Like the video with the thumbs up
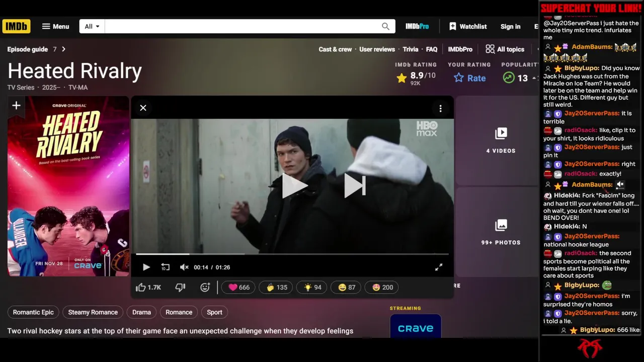 click(x=148, y=287)
